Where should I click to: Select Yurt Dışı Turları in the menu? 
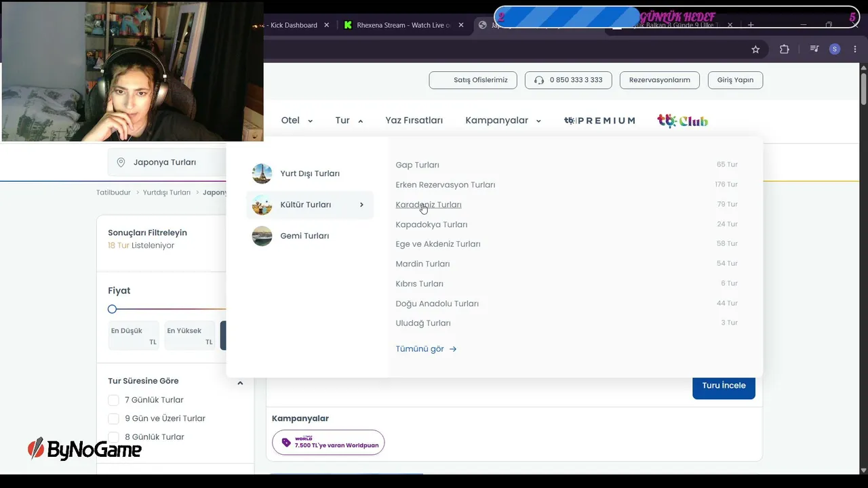pyautogui.click(x=310, y=174)
